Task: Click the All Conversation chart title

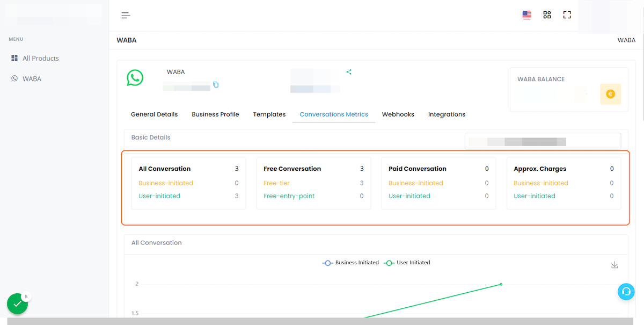Action: 157,243
